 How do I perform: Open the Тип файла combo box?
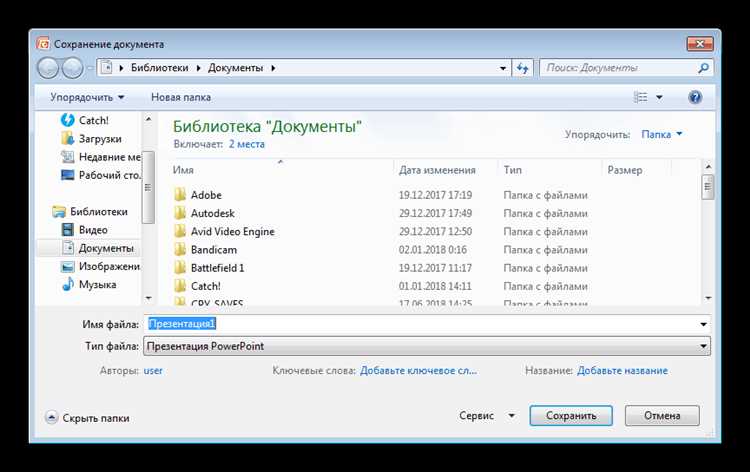click(427, 346)
